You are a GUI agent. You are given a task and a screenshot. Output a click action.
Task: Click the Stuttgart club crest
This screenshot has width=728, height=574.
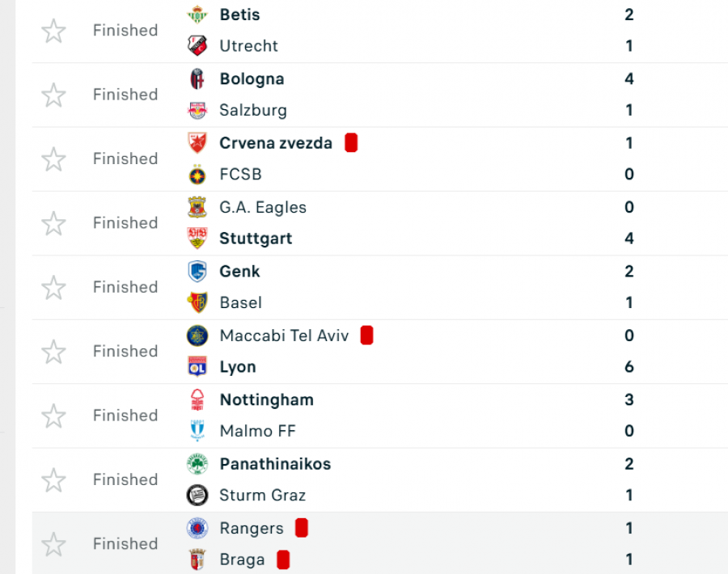[197, 238]
